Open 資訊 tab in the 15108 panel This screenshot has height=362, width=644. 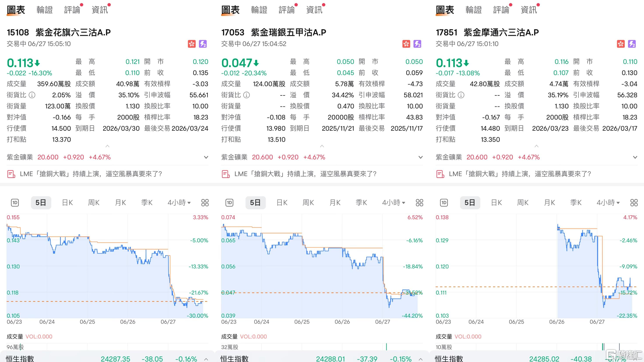click(x=100, y=10)
